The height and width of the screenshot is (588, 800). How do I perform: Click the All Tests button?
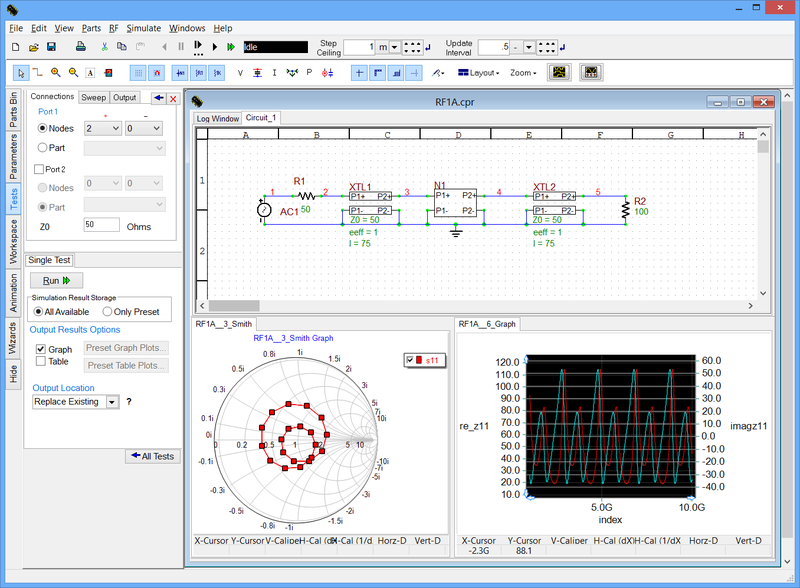pyautogui.click(x=151, y=456)
